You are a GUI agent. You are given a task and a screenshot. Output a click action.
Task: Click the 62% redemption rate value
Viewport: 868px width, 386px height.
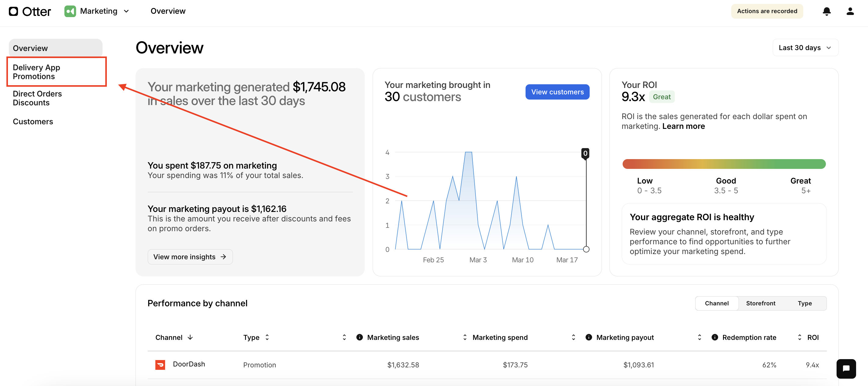tap(769, 365)
